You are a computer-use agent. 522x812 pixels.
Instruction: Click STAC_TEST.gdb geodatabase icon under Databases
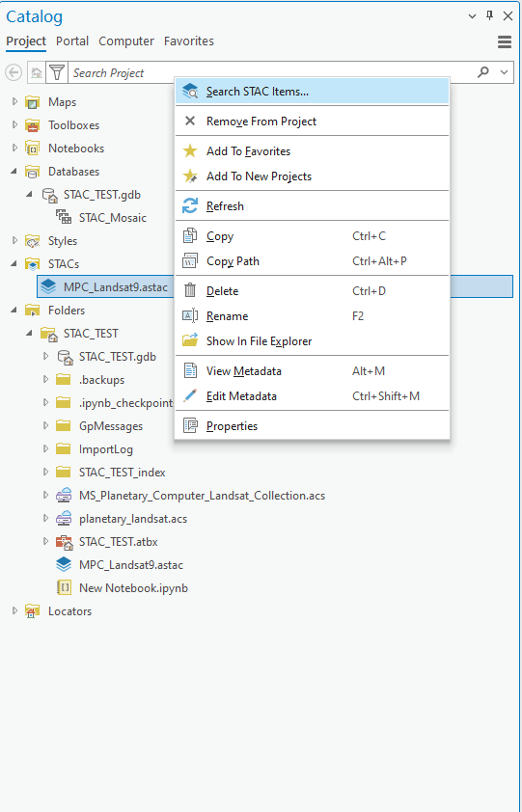pyautogui.click(x=49, y=195)
